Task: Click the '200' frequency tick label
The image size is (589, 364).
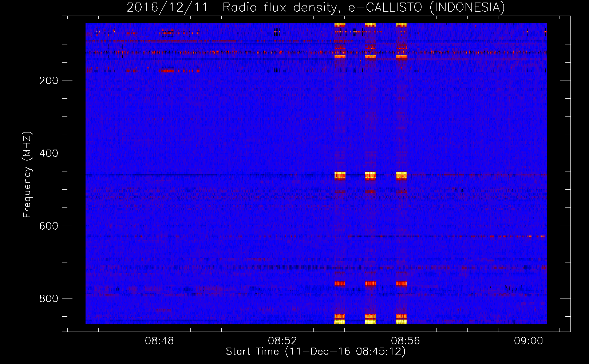Action: 49,80
